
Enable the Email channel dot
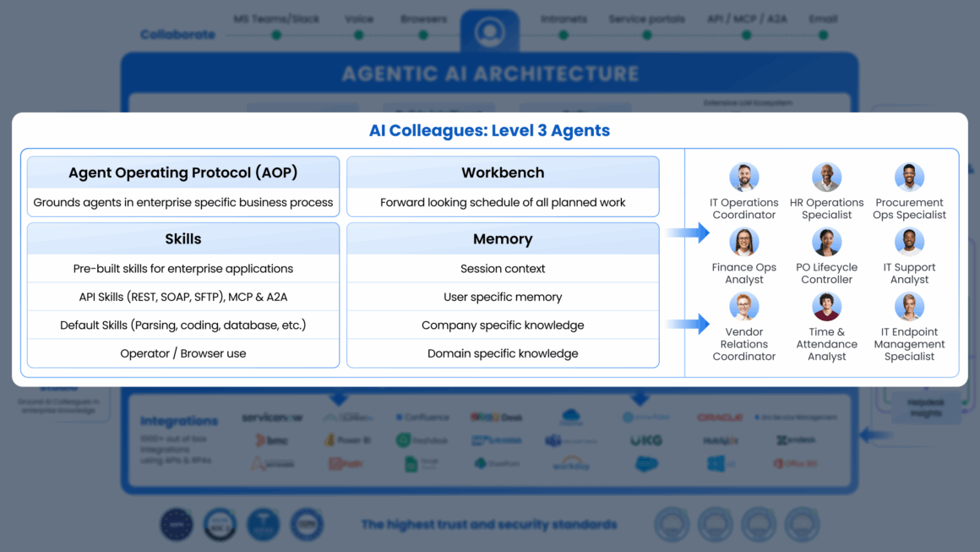[823, 36]
